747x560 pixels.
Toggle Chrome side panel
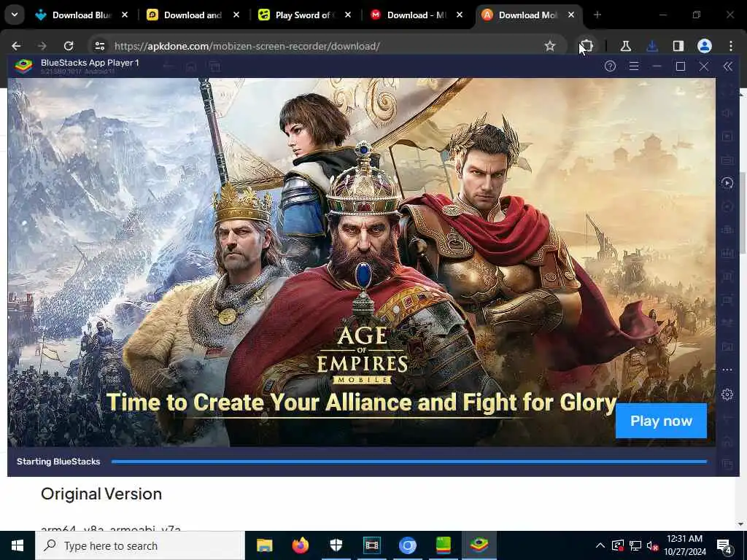[678, 46]
